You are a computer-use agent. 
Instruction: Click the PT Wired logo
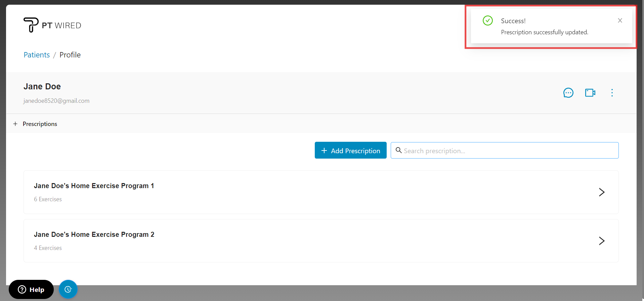pyautogui.click(x=52, y=25)
